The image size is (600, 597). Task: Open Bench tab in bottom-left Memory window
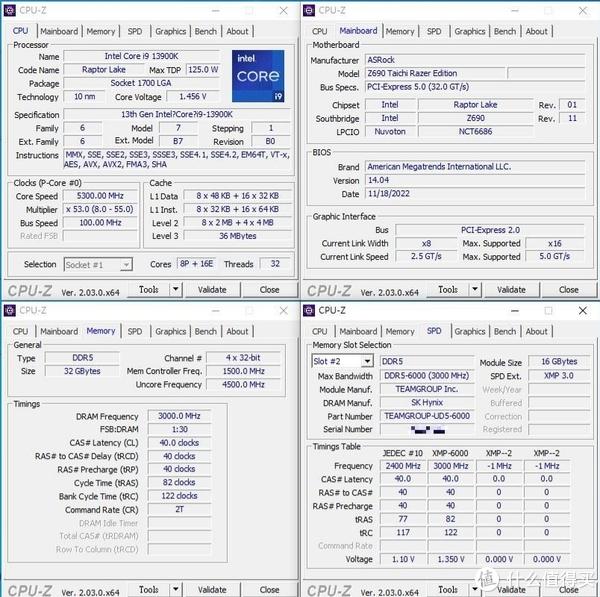click(x=205, y=331)
